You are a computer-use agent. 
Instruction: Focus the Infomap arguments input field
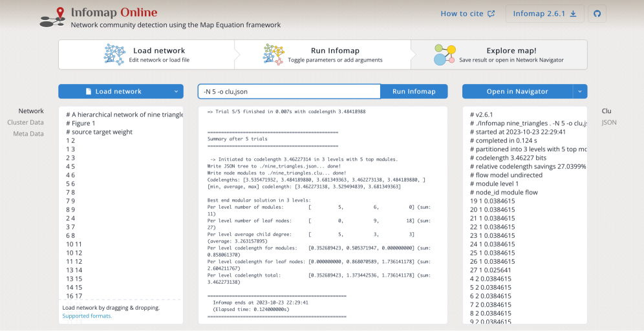pos(289,92)
